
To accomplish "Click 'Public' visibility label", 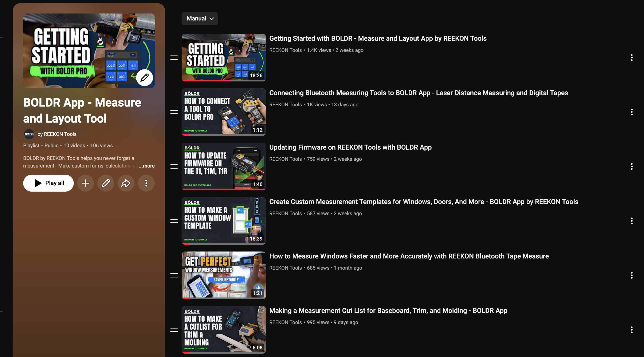I will click(x=51, y=145).
